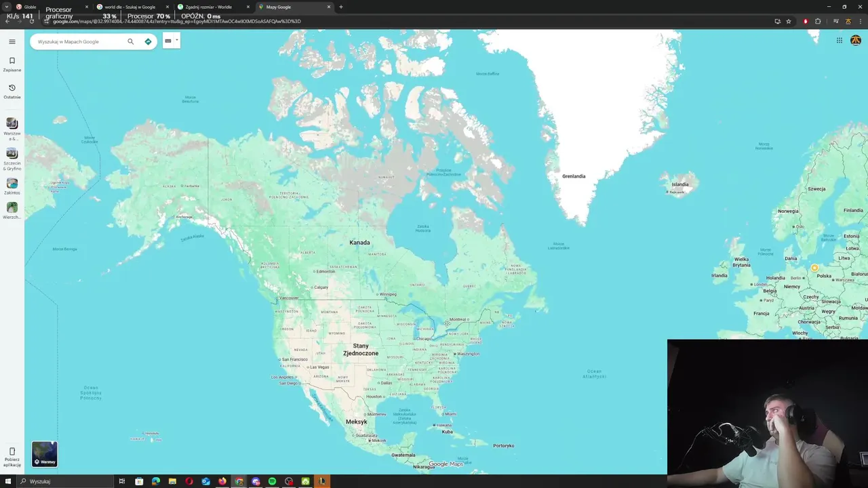This screenshot has width=868, height=488.
Task: Click the browser address bar URL
Action: (x=176, y=21)
